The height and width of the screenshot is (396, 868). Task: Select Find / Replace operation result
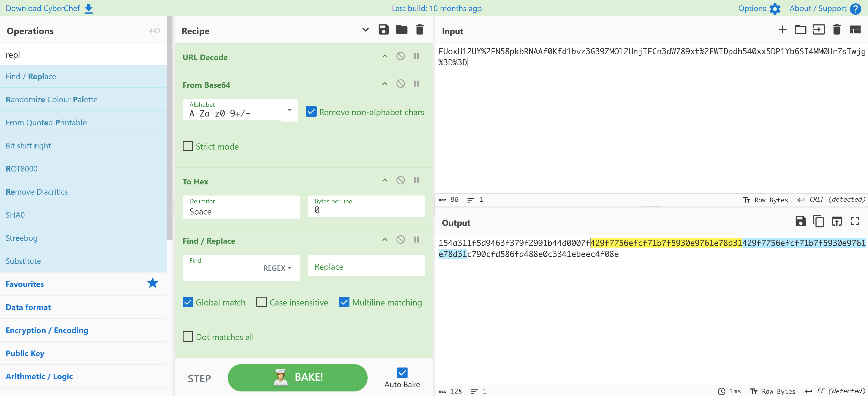[83, 76]
